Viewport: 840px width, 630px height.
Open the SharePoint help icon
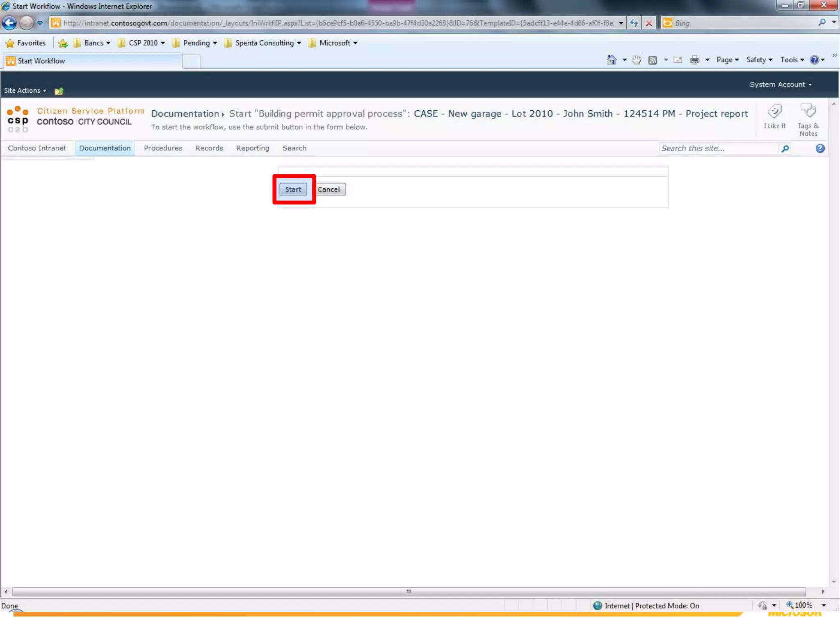[x=820, y=148]
